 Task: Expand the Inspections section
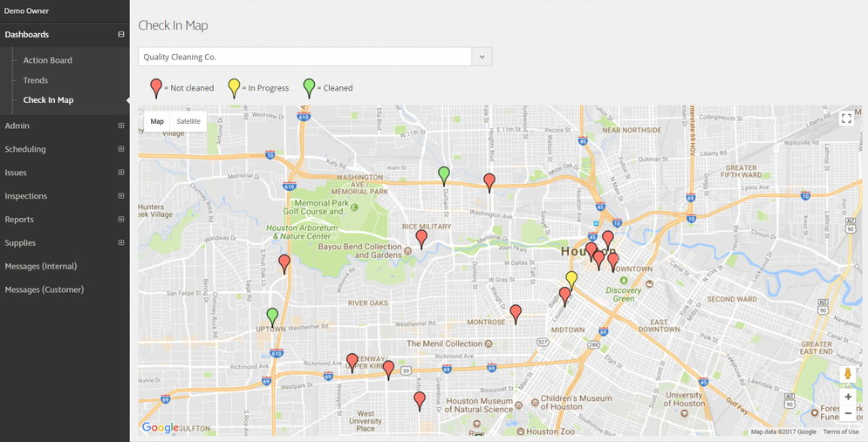pyautogui.click(x=120, y=196)
